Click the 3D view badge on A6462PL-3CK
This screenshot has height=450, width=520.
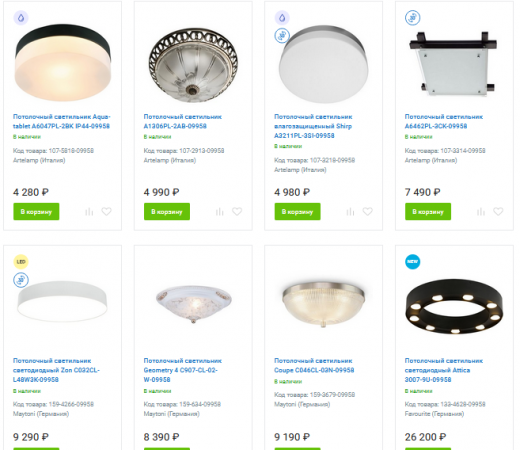[x=413, y=18]
